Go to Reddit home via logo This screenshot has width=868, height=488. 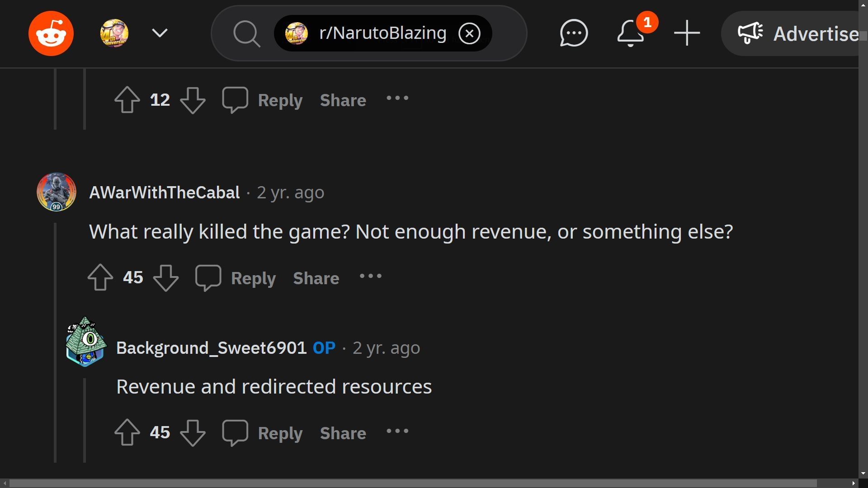coord(51,33)
